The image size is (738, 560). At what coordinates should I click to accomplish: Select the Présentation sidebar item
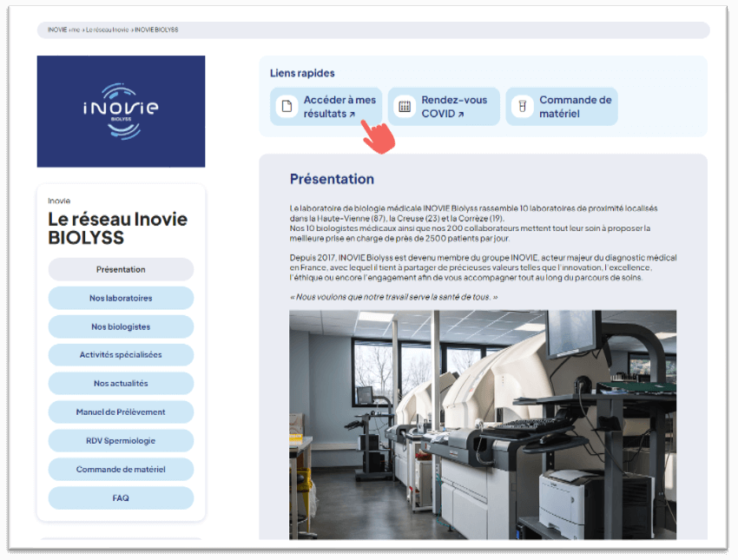tap(121, 269)
